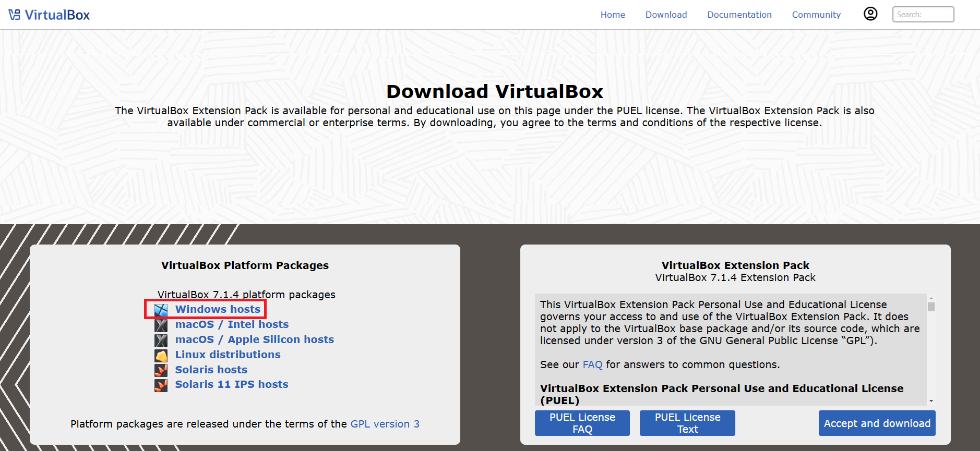Image resolution: width=980 pixels, height=451 pixels.
Task: Open the user account profile icon
Action: [870, 14]
